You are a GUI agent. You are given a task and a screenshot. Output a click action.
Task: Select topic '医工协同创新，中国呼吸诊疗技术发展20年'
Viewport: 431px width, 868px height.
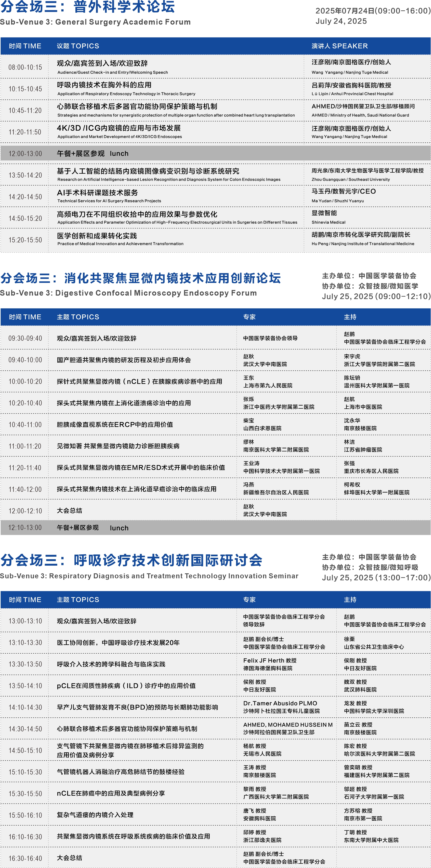(118, 643)
